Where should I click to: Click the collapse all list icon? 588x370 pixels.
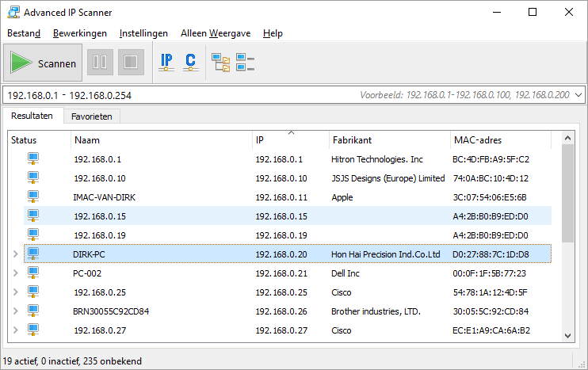[x=245, y=63]
